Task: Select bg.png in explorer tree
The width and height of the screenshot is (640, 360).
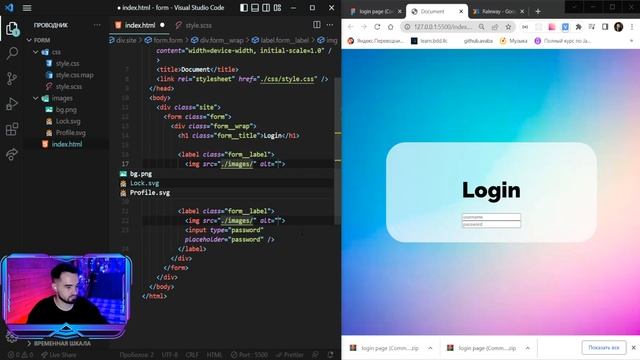Action: click(x=65, y=109)
